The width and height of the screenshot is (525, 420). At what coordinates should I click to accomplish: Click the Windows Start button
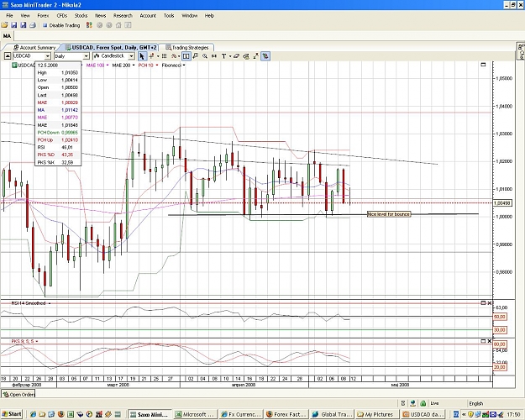coord(12,414)
